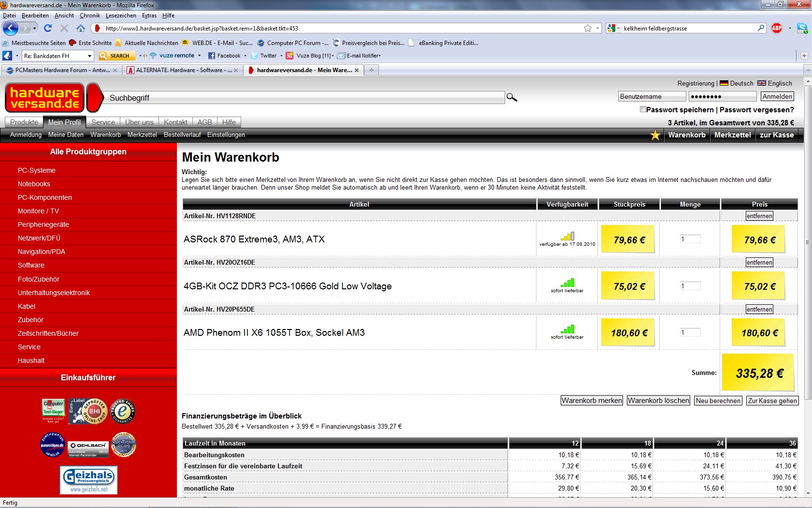Viewport: 812px width, 508px height.
Task: Close the ALTERNATE Hardware tab
Action: (x=236, y=70)
